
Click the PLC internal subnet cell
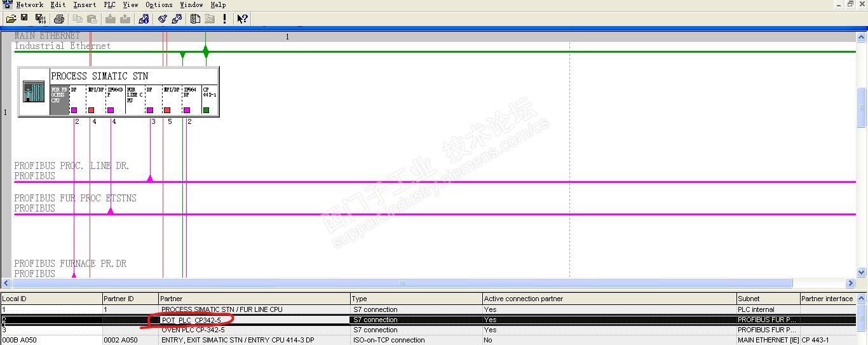click(768, 309)
